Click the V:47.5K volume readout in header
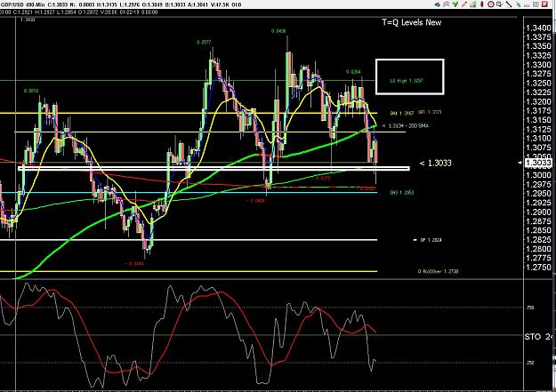The image size is (556, 392). tap(218, 4)
